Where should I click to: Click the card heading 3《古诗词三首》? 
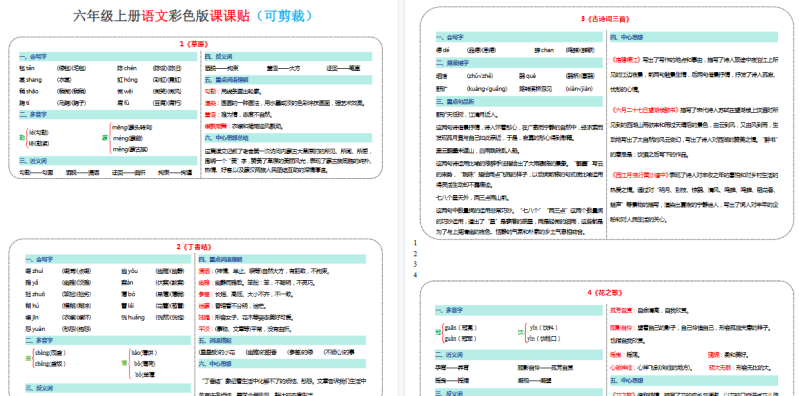pos(605,19)
